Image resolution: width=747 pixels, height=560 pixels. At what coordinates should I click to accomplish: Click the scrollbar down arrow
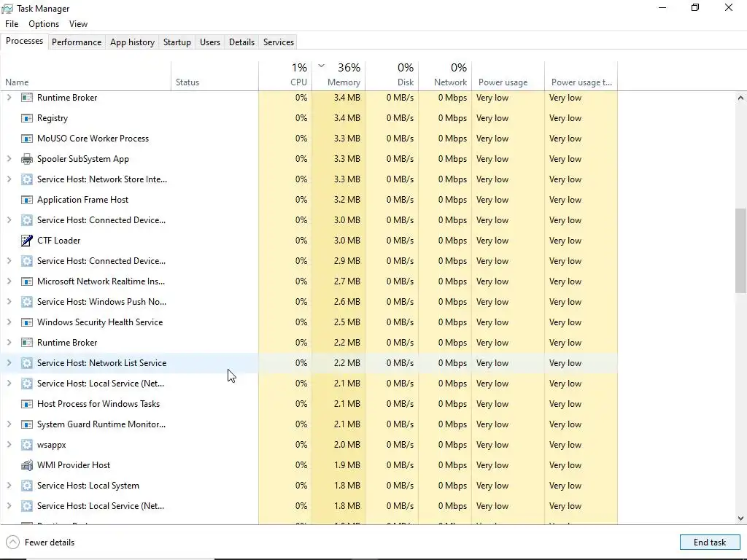741,518
